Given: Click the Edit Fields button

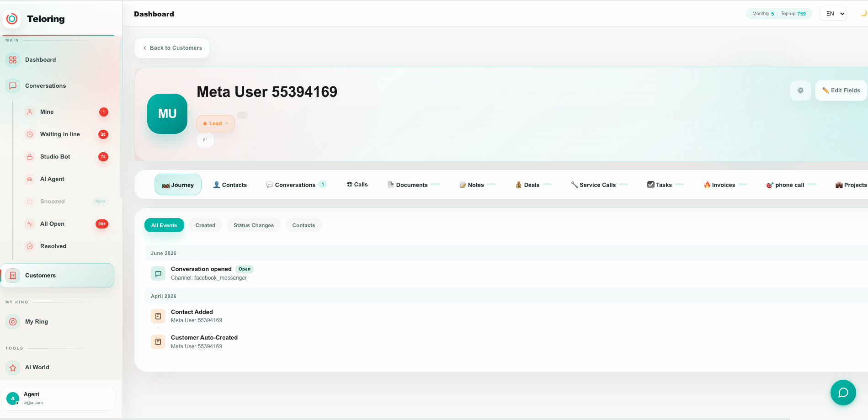Looking at the screenshot, I should (x=841, y=90).
